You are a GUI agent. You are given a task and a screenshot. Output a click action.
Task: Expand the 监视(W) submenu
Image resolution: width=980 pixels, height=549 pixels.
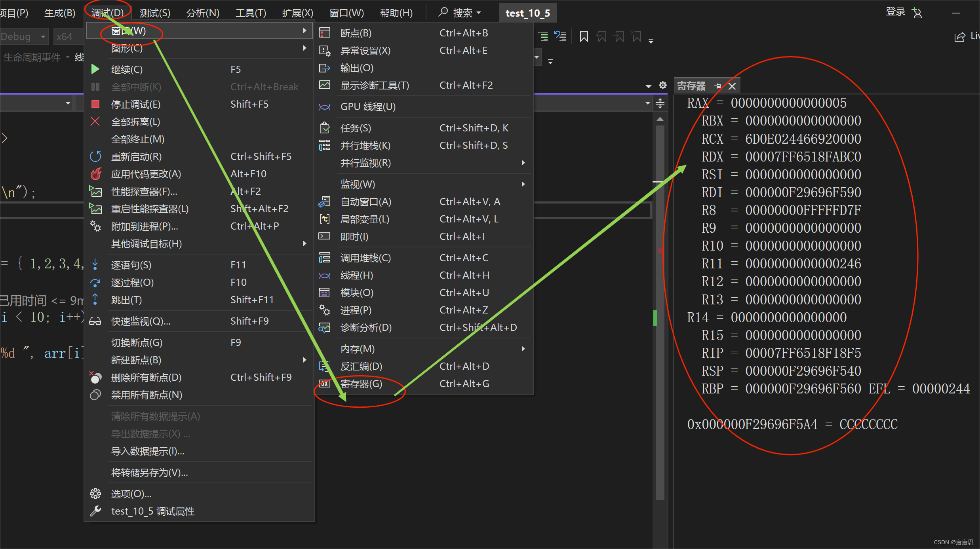point(424,184)
